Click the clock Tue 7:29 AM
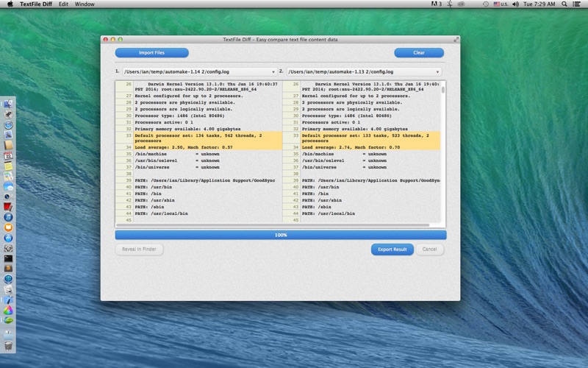 tap(539, 4)
